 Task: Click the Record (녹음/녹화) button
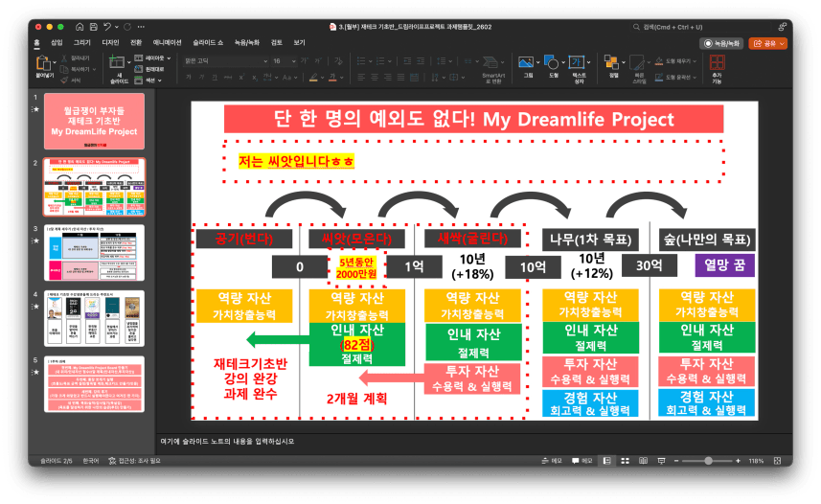[723, 43]
